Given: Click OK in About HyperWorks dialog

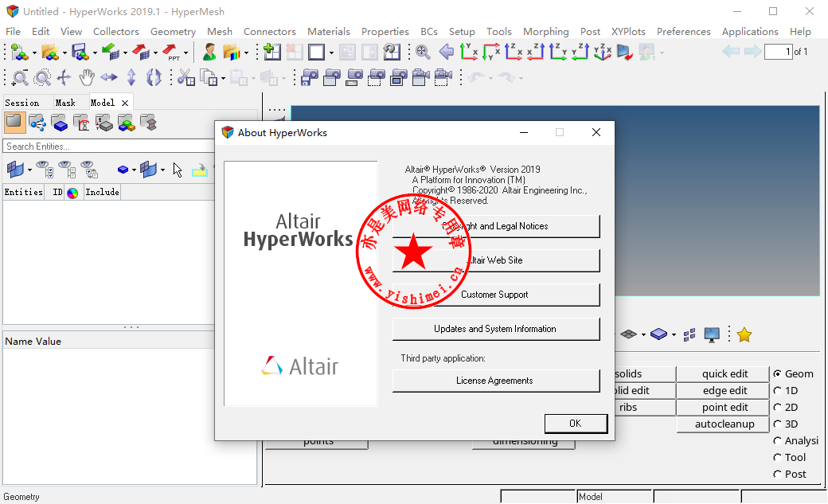Looking at the screenshot, I should coord(576,423).
